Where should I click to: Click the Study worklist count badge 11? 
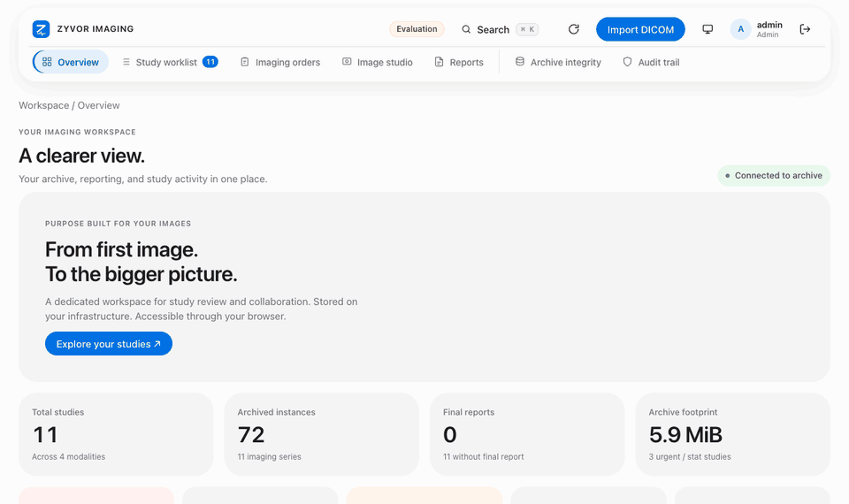point(210,62)
